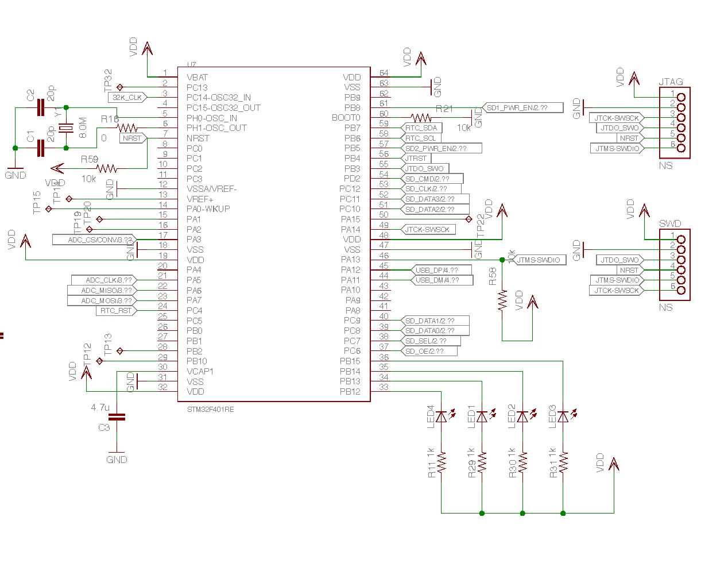The image size is (728, 571).
Task: Select the RTC_RST net label
Action: pos(117,311)
